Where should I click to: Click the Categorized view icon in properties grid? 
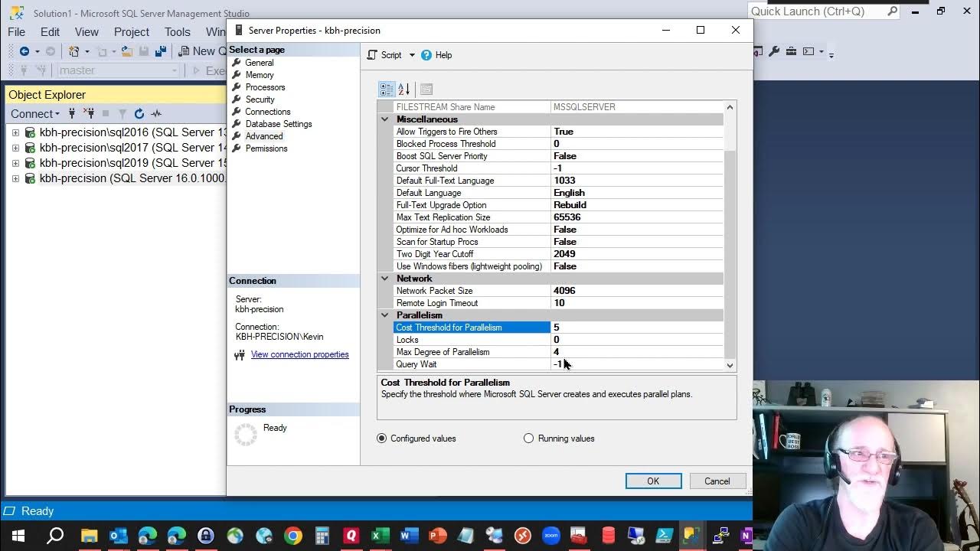tap(387, 89)
